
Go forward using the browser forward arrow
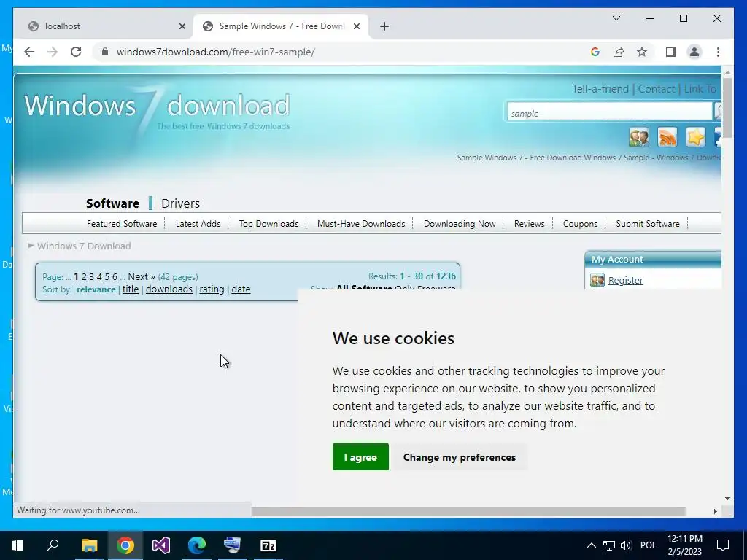pyautogui.click(x=53, y=52)
